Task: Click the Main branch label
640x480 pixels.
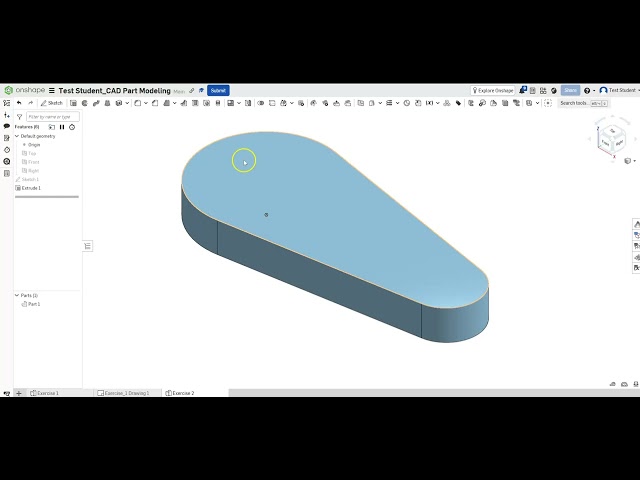Action: [x=179, y=91]
